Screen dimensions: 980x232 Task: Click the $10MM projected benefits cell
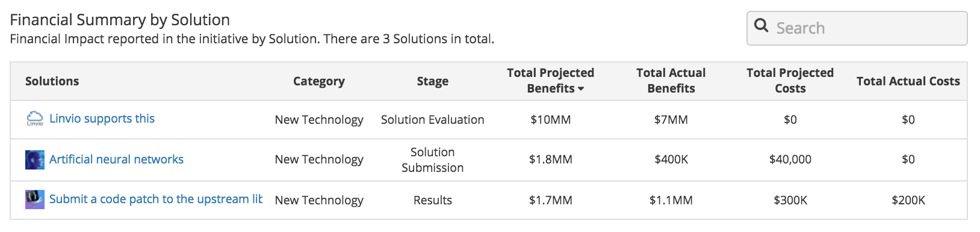pos(551,120)
